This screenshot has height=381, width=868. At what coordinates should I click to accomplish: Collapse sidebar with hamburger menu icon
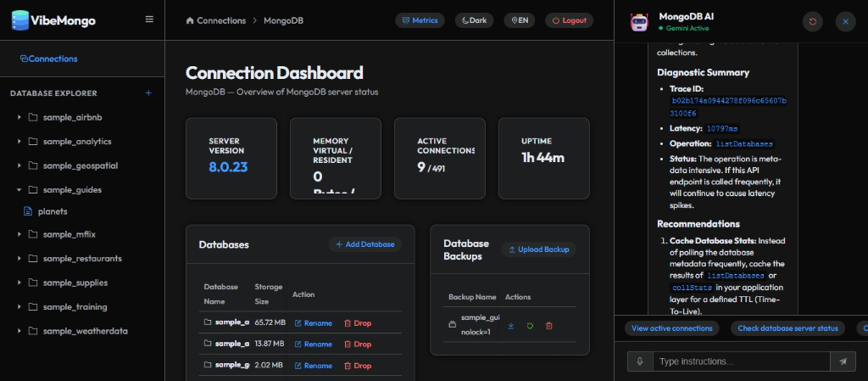(149, 20)
